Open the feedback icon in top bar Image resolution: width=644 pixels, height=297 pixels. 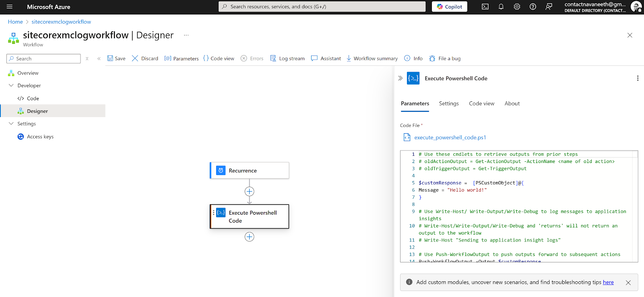tap(549, 7)
